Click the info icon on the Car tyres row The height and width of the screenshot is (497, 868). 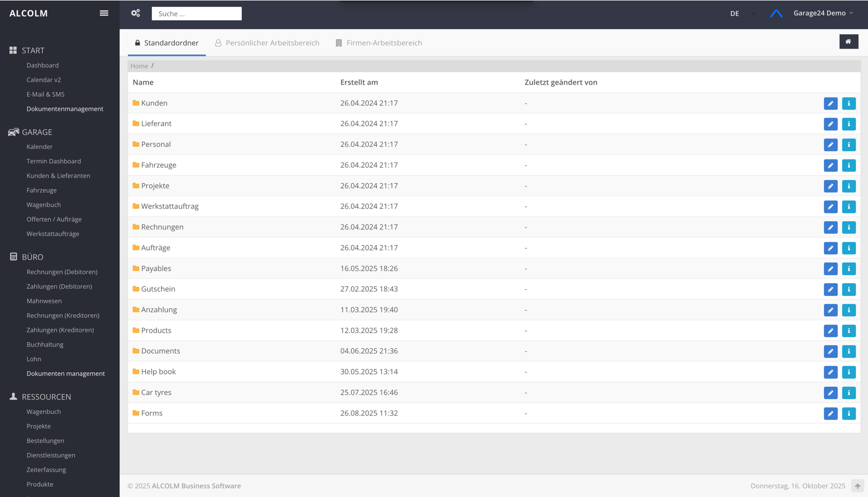pyautogui.click(x=849, y=393)
